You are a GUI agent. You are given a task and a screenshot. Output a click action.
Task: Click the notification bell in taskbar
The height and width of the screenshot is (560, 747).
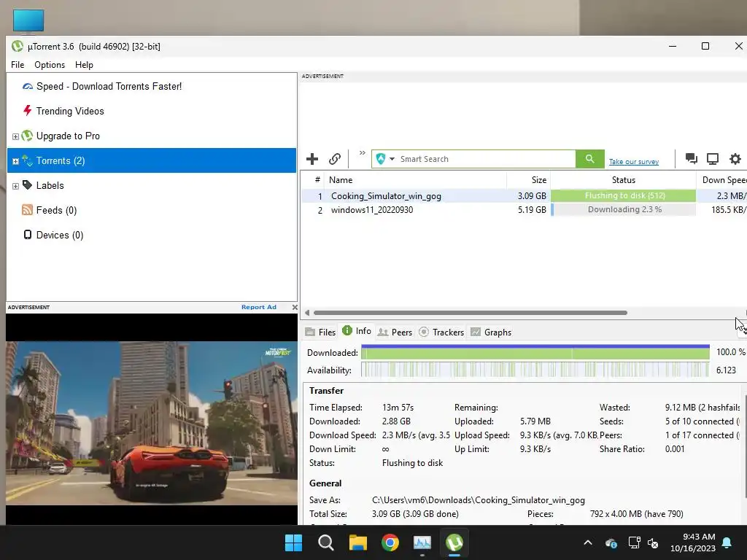(x=727, y=542)
